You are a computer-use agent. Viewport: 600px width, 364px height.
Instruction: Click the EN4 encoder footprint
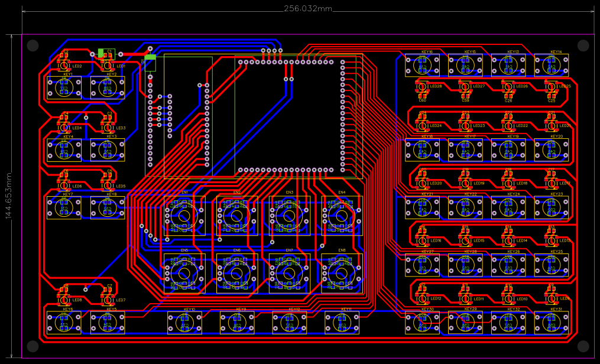(342, 216)
